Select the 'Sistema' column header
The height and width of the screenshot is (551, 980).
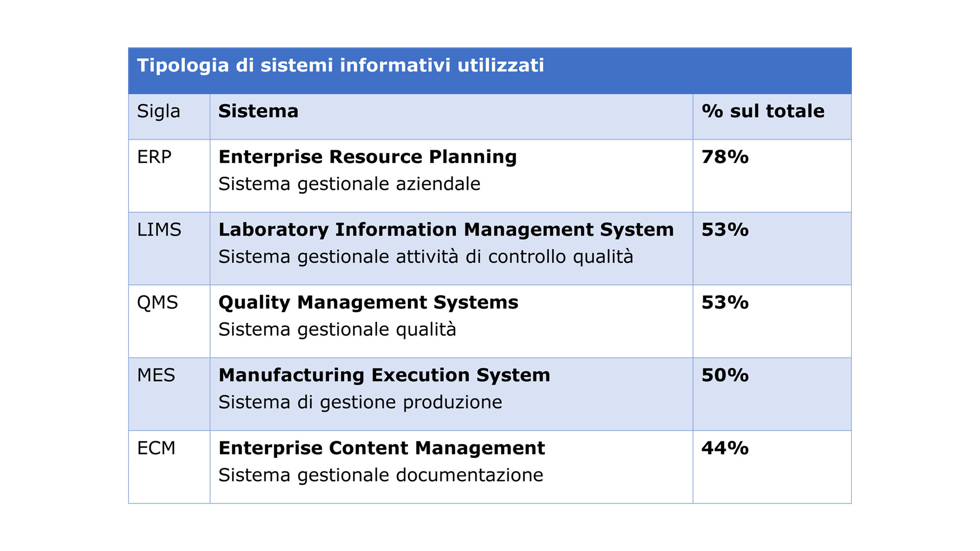coord(258,112)
